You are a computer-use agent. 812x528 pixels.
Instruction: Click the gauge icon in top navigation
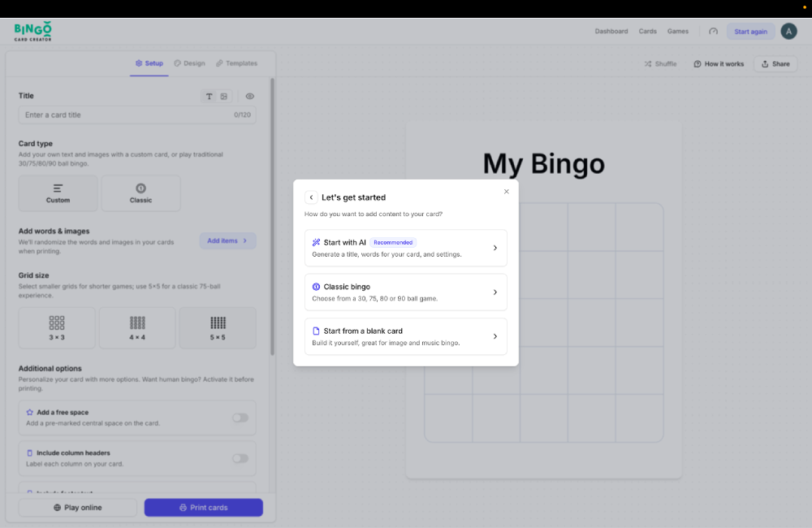coord(713,32)
